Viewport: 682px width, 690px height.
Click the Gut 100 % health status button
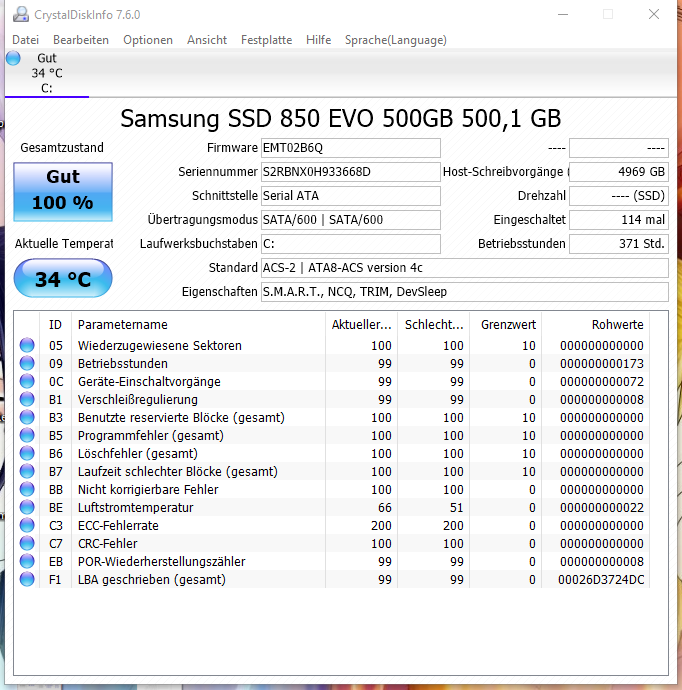(63, 191)
